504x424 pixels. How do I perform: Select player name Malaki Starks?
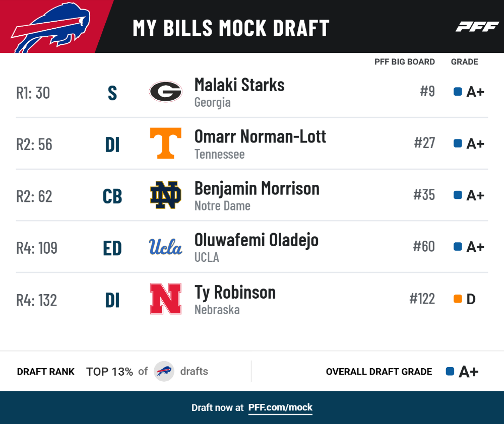[239, 85]
